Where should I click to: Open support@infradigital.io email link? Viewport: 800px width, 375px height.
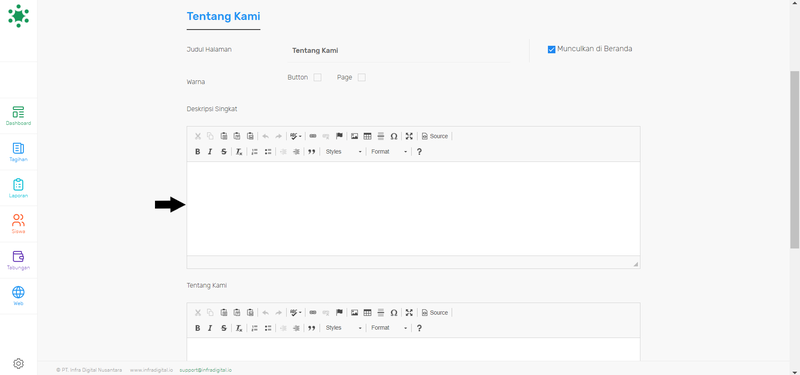(x=206, y=370)
